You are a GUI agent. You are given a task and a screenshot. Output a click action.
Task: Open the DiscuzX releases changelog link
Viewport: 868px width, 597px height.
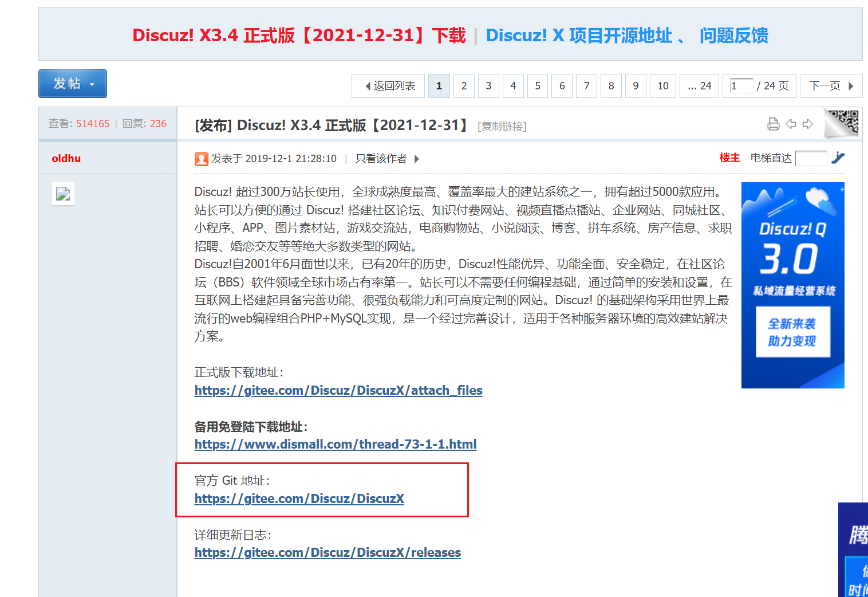tap(328, 552)
